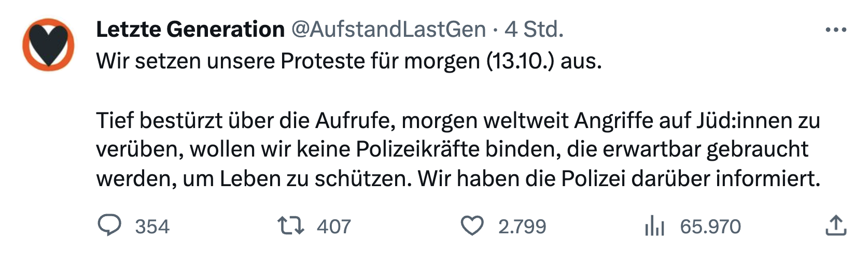Click the like count 2.799
The image size is (868, 253).
coord(522,227)
